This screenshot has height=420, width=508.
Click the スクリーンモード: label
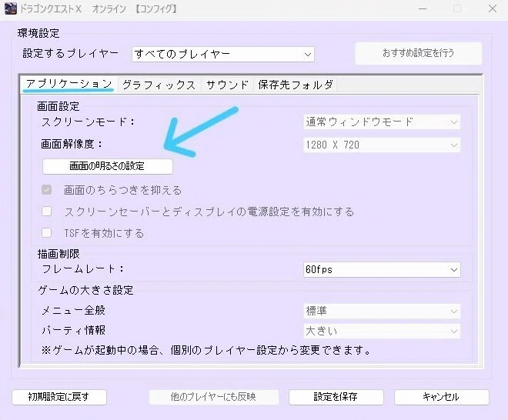[x=89, y=122]
